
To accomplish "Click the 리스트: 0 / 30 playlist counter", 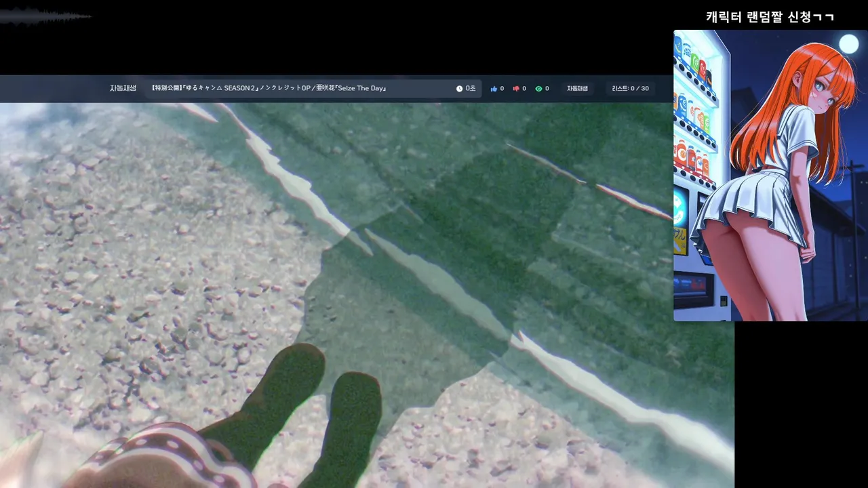I will coord(630,89).
